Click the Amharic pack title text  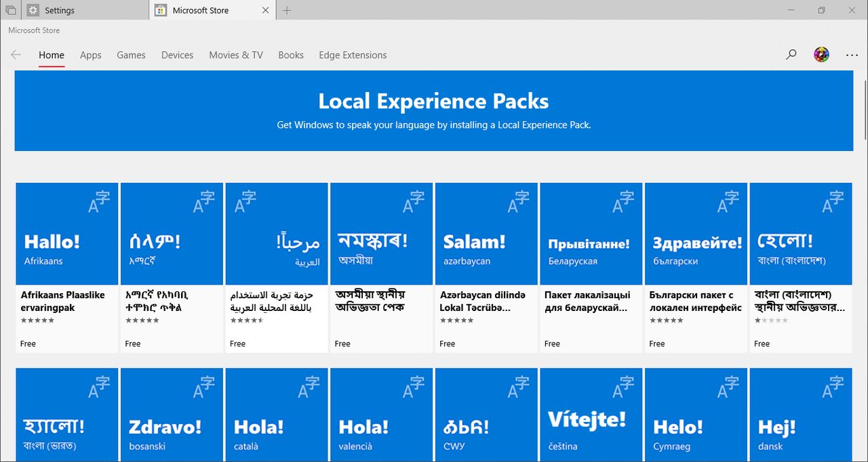[x=157, y=301]
